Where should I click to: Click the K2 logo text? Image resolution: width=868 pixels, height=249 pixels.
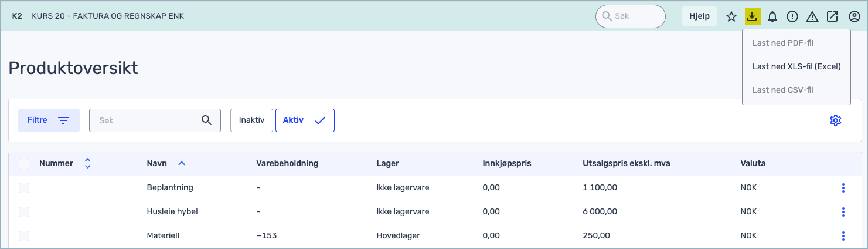[x=17, y=16]
